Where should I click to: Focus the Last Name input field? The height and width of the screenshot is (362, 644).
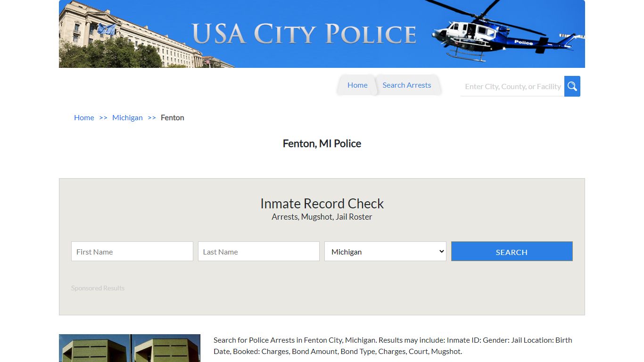[x=258, y=251]
